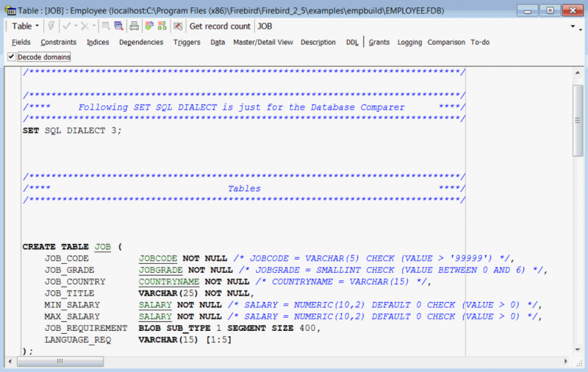Click the SALARY domain on MAX_SALARY line
Image resolution: width=588 pixels, height=372 pixels.
point(155,317)
